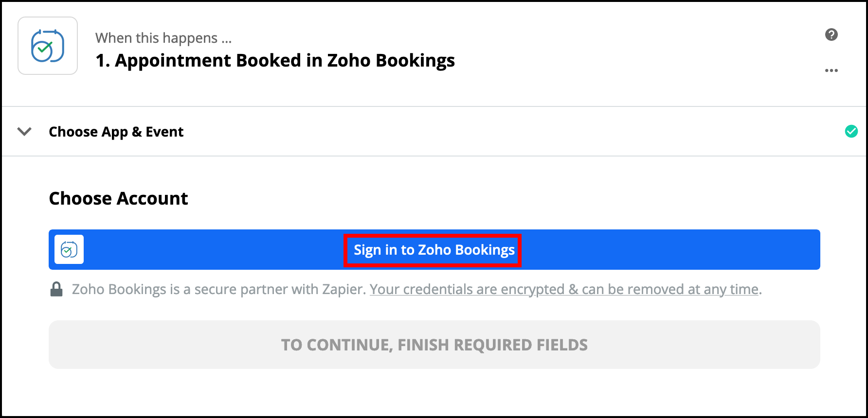Click small Zoho Bookings logo on sign-in bar
Screen dimensions: 868x418
pos(69,249)
